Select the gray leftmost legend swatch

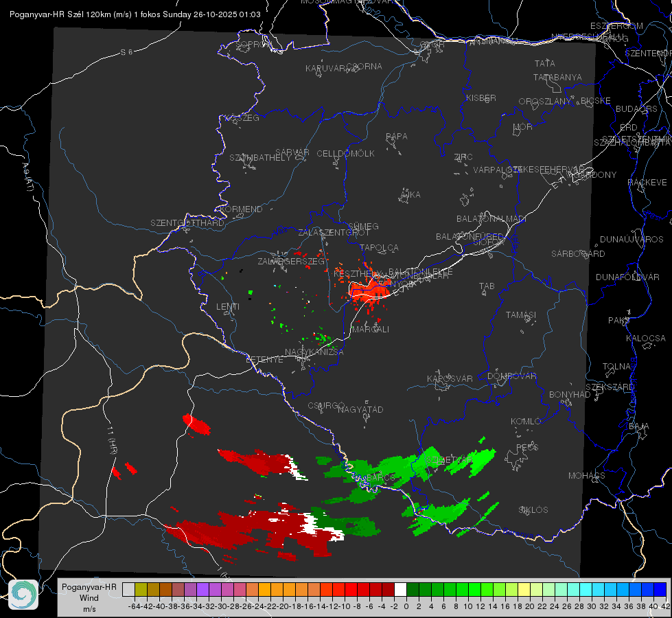pos(128,589)
